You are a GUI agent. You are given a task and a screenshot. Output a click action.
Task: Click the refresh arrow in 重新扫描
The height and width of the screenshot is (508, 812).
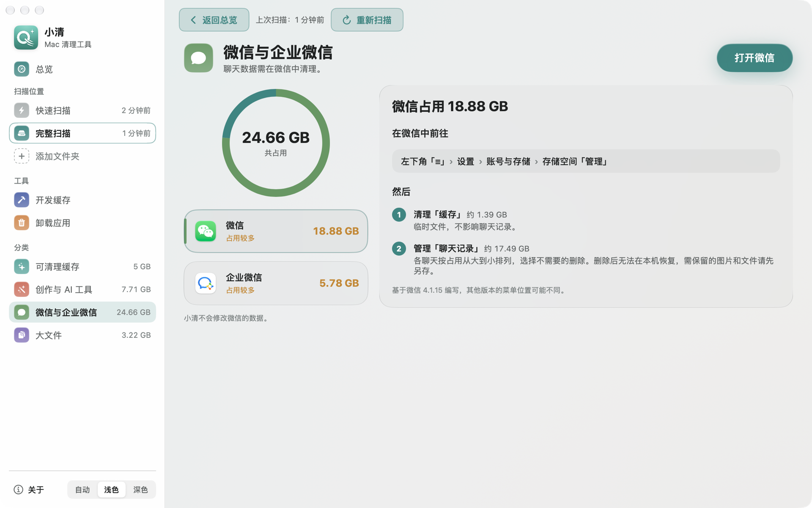347,20
